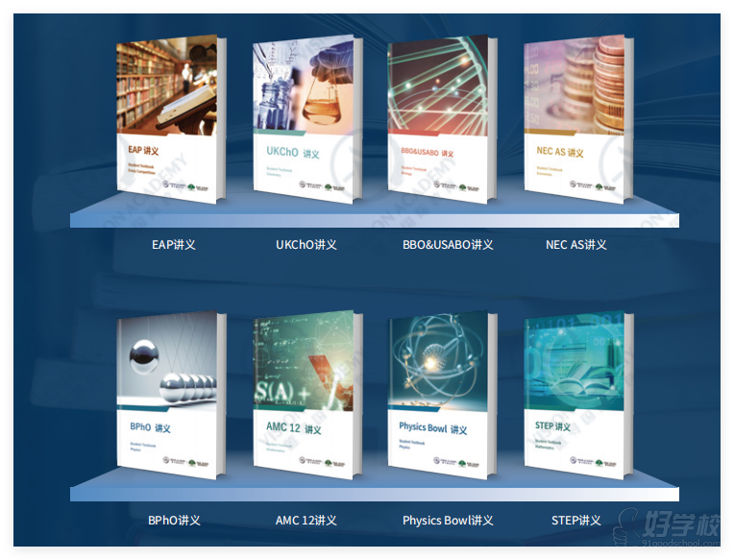The height and width of the screenshot is (560, 734).
Task: Click the NEC AS讲义 caption below shelf
Action: tap(576, 245)
